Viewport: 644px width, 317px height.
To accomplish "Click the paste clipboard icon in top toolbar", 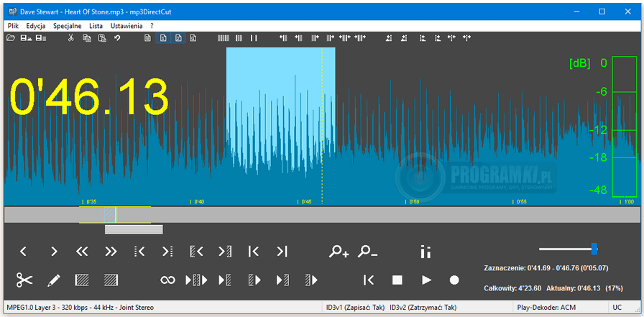I will coord(102,38).
